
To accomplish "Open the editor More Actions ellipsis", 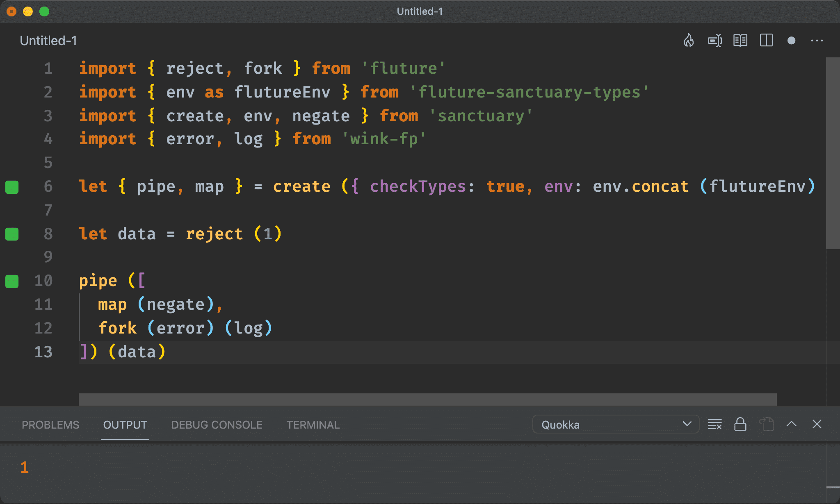I will (817, 41).
